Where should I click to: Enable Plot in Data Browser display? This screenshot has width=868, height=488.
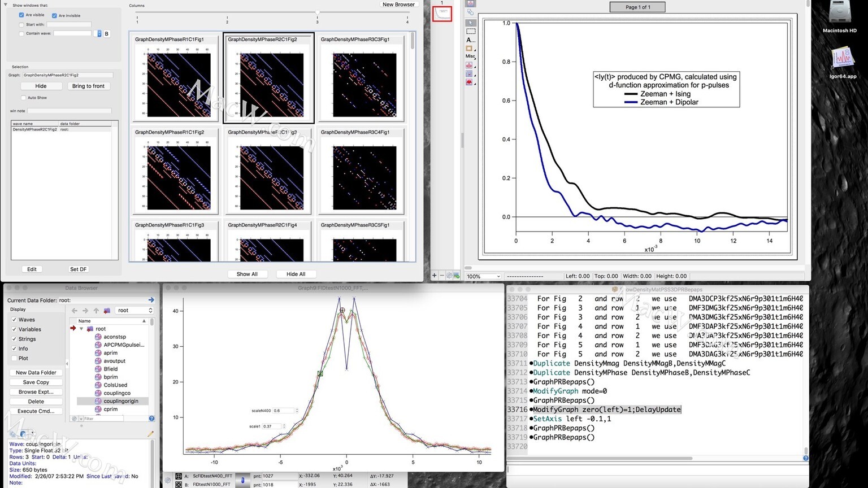(x=14, y=358)
